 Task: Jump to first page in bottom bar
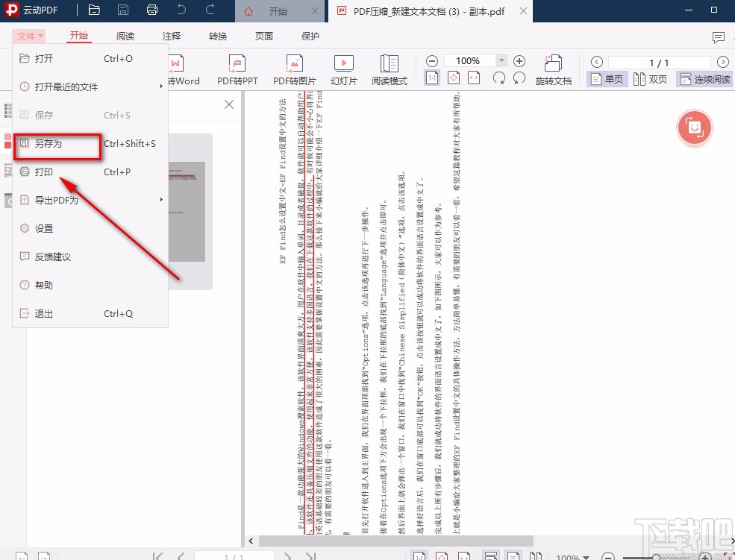(158, 556)
